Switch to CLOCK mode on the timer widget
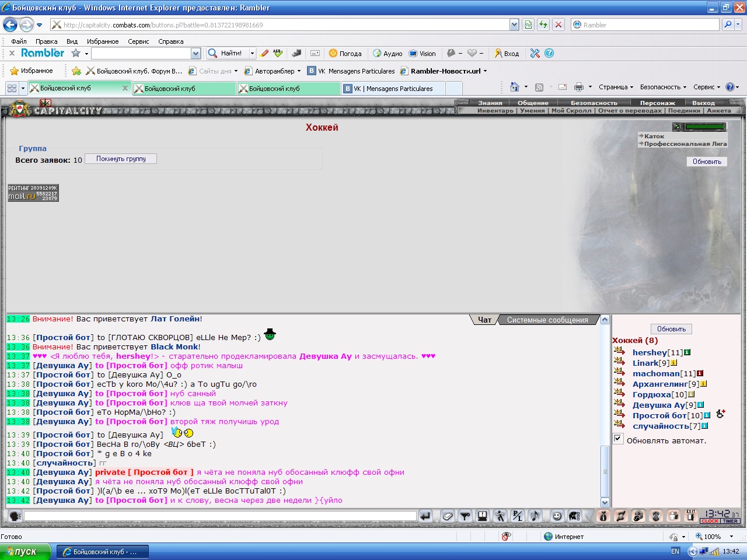 coord(710,521)
